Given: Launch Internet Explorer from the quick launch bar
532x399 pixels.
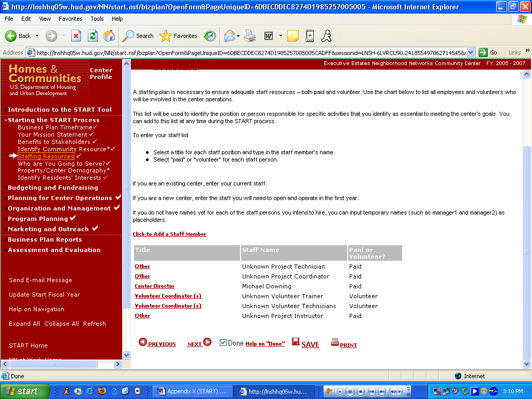Looking at the screenshot, I should tap(89, 391).
